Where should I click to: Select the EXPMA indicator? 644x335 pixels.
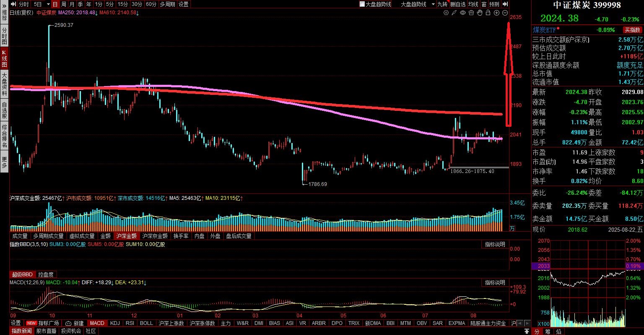pos(457,323)
